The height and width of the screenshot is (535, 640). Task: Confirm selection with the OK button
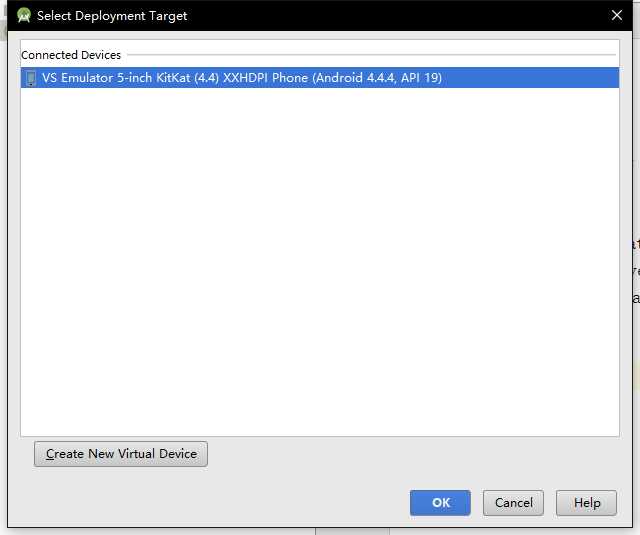[440, 503]
